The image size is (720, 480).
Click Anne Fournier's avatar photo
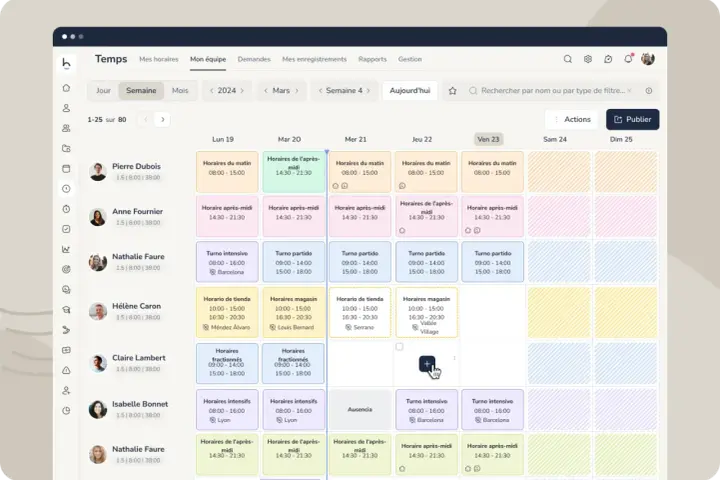point(98,217)
